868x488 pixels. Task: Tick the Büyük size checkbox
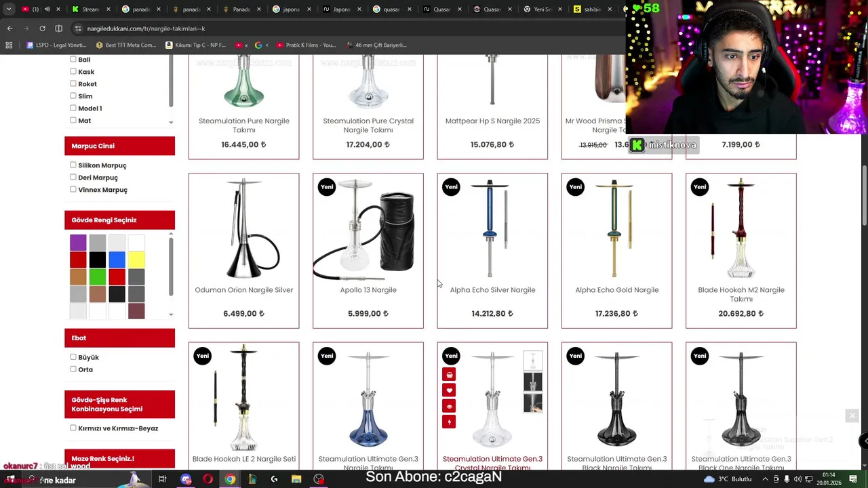[73, 357]
